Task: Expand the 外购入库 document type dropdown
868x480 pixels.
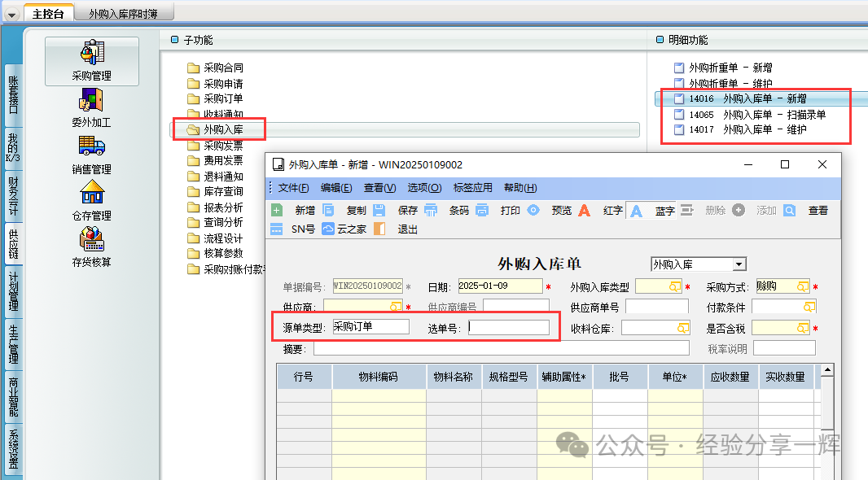Action: [739, 264]
